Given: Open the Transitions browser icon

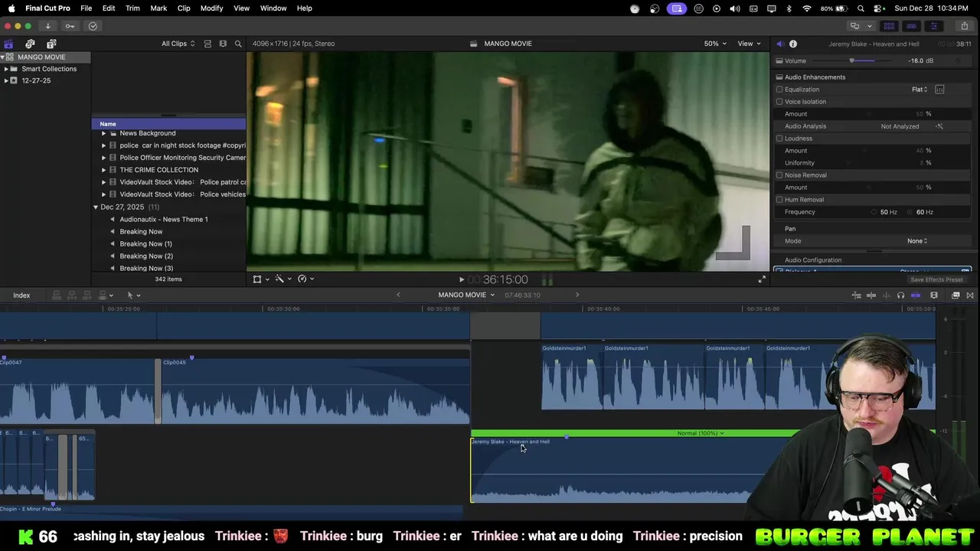Looking at the screenshot, I should 970,295.
